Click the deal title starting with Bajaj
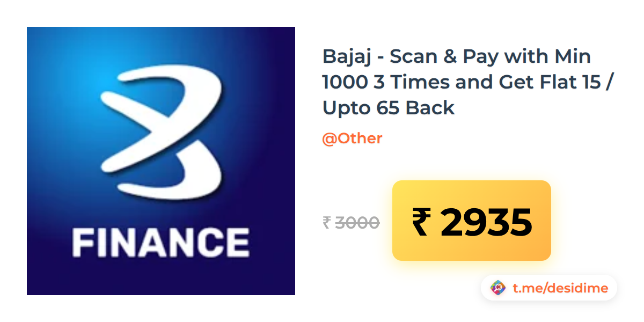 coord(467,82)
